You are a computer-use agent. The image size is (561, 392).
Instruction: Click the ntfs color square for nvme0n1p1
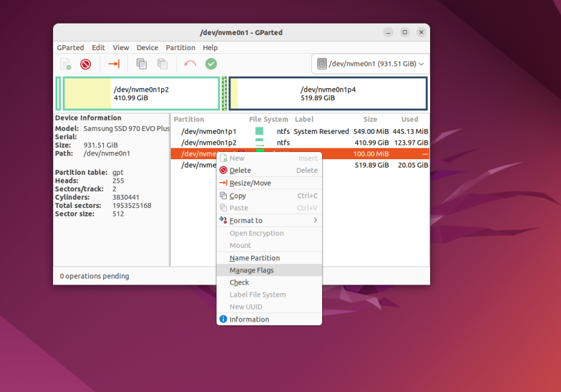click(x=259, y=131)
